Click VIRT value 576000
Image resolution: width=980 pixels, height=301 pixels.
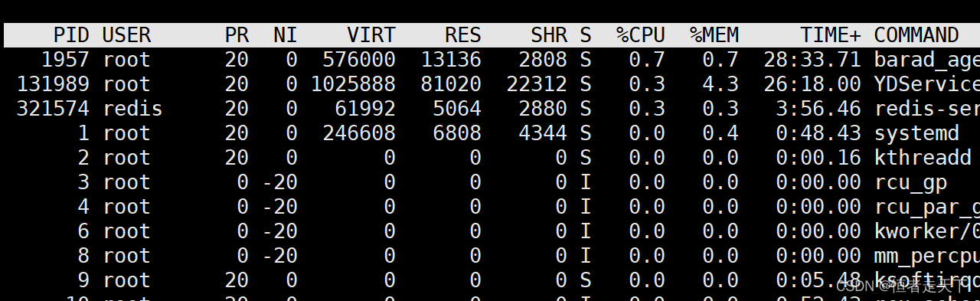(x=359, y=60)
